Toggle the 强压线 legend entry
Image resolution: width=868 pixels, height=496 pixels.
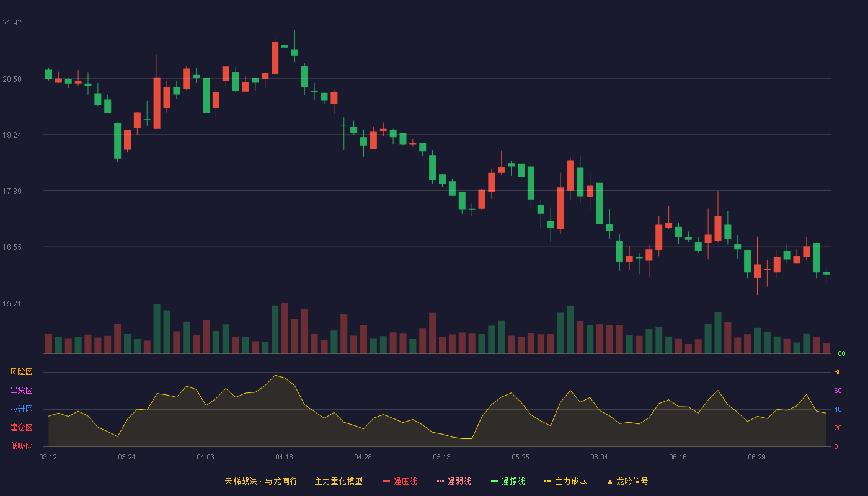tap(400, 481)
